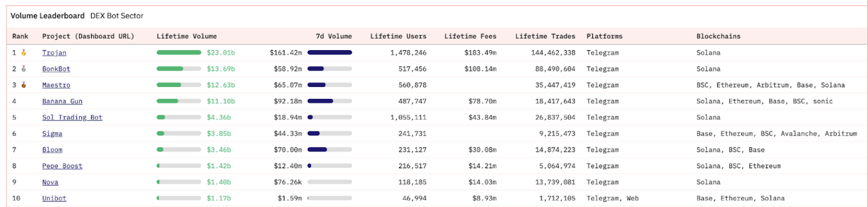Viewport: 868px width, 207px height.
Task: Sort by Lifetime Volume column header
Action: pos(187,36)
